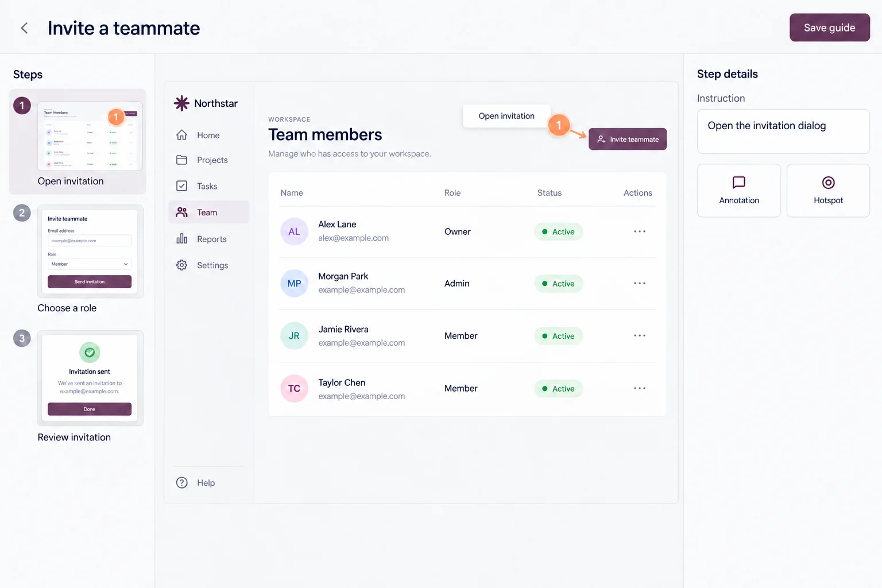
Task: Click the Hotspot target icon
Action: [828, 183]
